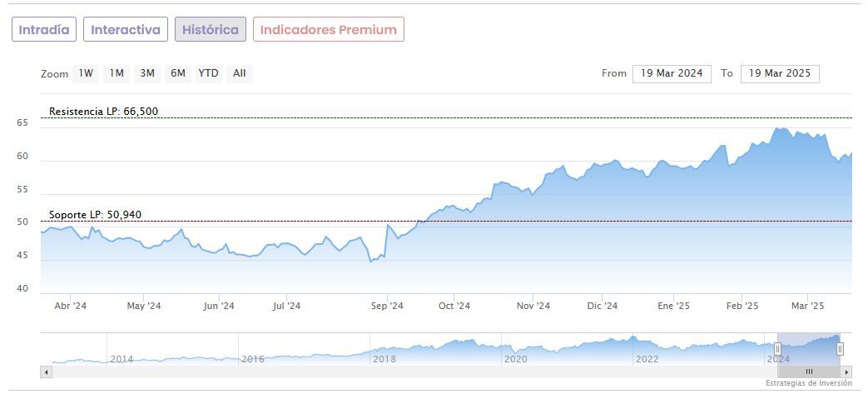Click the Resistencia LP: 66,500 label
The height and width of the screenshot is (399, 868).
pyautogui.click(x=103, y=111)
